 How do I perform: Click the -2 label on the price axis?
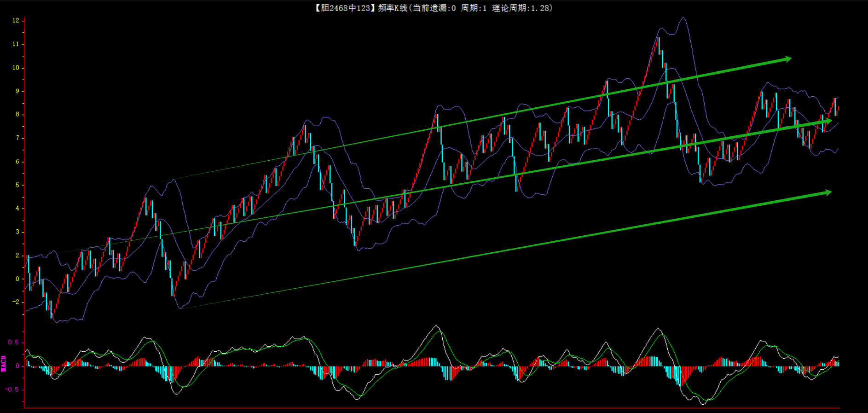(x=16, y=302)
